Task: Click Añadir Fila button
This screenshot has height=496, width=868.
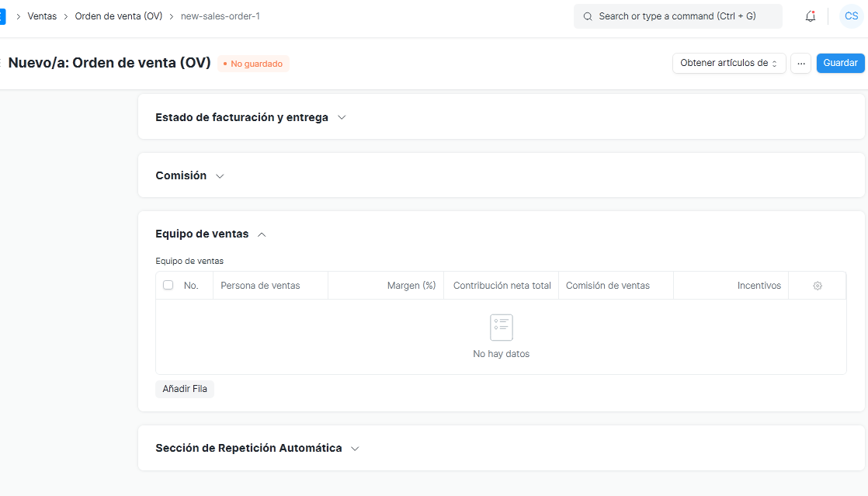Action: 185,389
